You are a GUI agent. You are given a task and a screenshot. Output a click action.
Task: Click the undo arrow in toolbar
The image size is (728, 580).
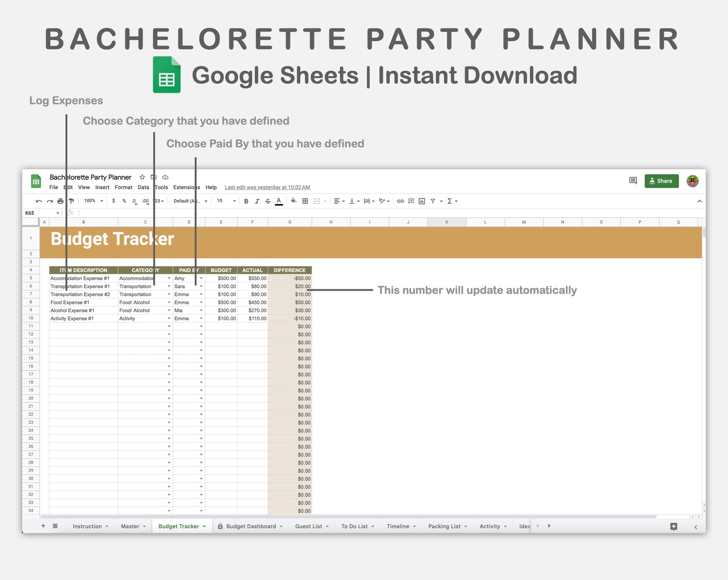click(x=39, y=201)
